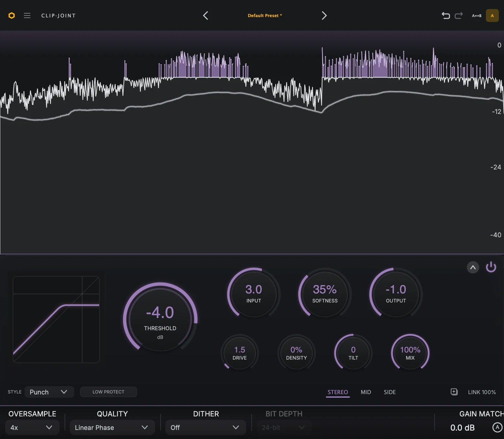Open the hamburger menu
Image resolution: width=504 pixels, height=439 pixels.
click(x=27, y=15)
